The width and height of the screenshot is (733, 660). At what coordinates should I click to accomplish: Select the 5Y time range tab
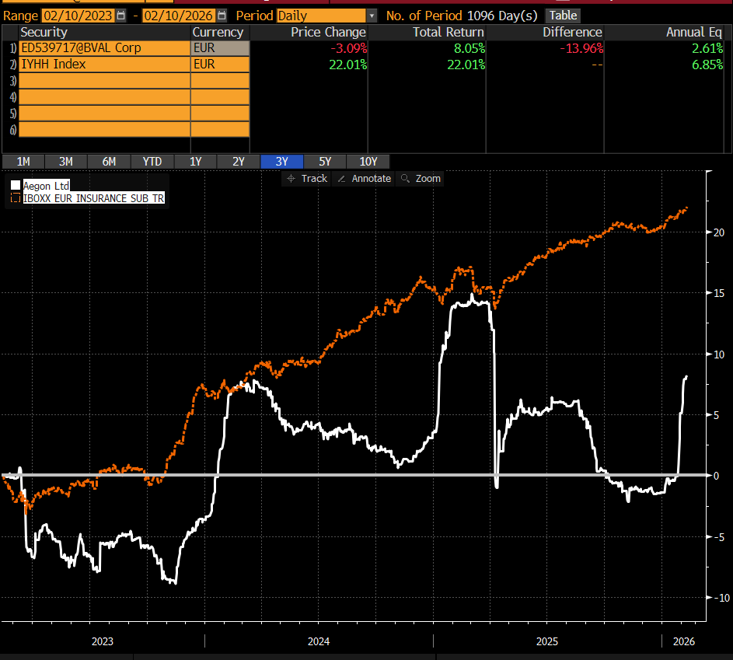(x=324, y=162)
